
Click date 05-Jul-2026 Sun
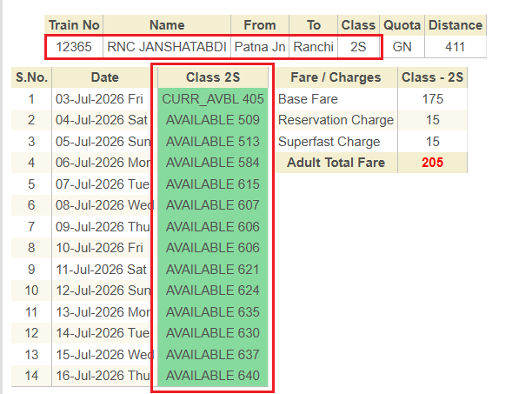pyautogui.click(x=103, y=141)
